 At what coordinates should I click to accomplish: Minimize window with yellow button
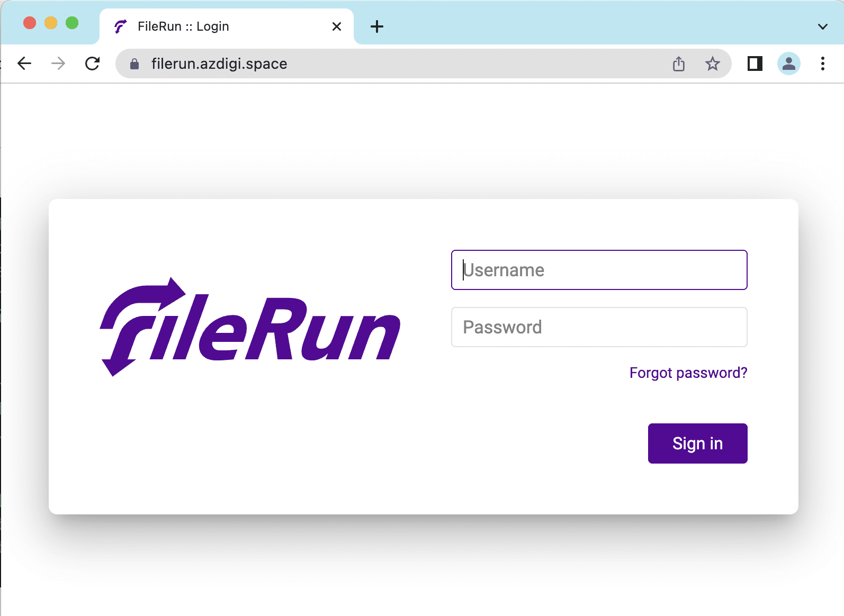pyautogui.click(x=51, y=23)
